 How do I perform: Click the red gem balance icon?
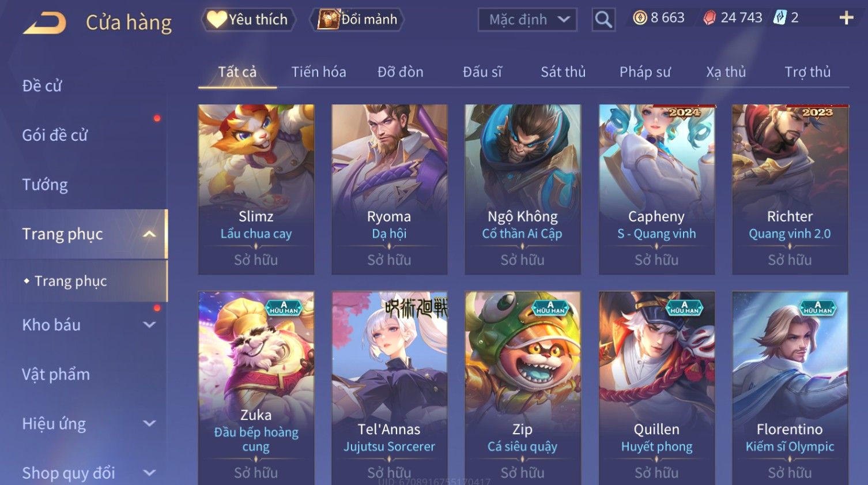[x=710, y=18]
